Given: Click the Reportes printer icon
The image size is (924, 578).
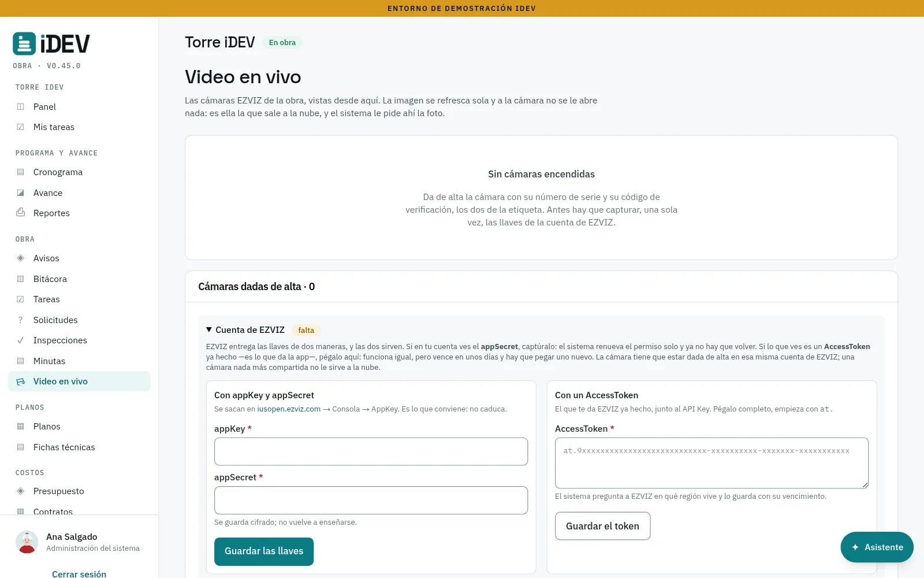Looking at the screenshot, I should [x=21, y=213].
